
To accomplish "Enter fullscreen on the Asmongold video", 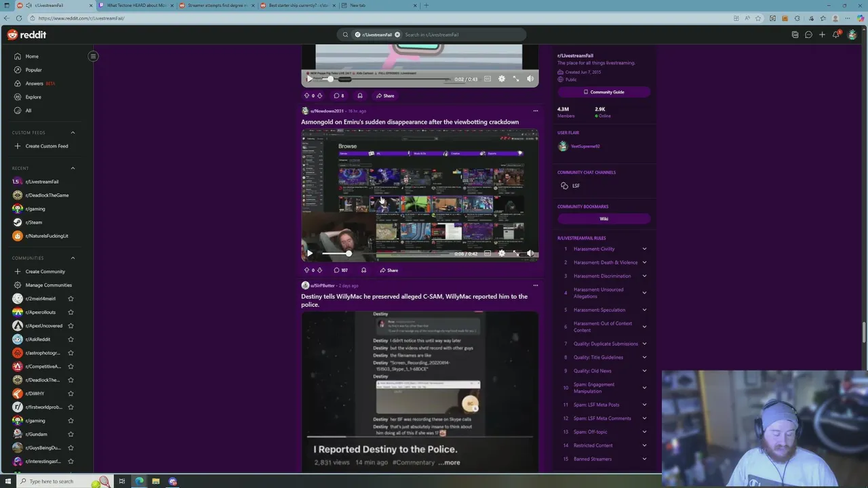I will tap(516, 253).
